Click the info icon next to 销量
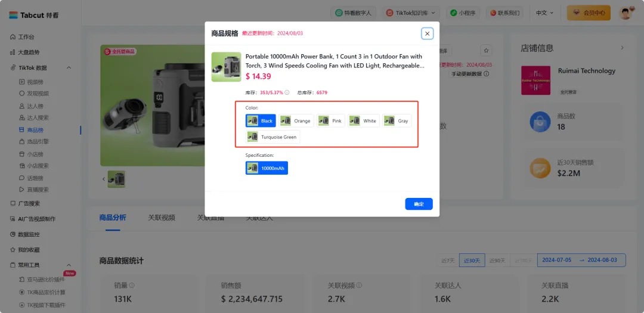This screenshot has height=313, width=644. tap(132, 286)
